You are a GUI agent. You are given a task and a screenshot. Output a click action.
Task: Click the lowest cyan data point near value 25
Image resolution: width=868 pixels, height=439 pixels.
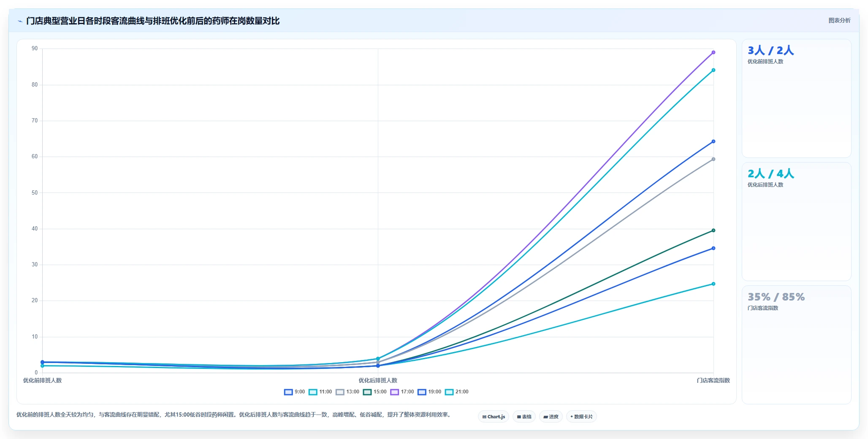(x=713, y=284)
